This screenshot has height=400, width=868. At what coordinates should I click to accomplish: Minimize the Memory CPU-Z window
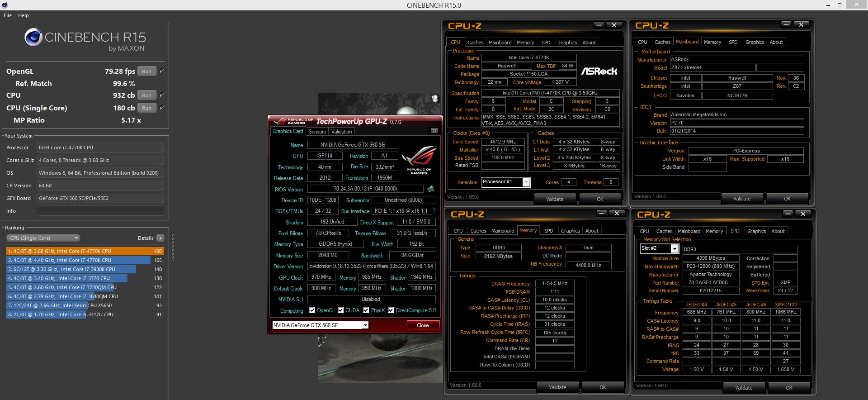[602, 213]
